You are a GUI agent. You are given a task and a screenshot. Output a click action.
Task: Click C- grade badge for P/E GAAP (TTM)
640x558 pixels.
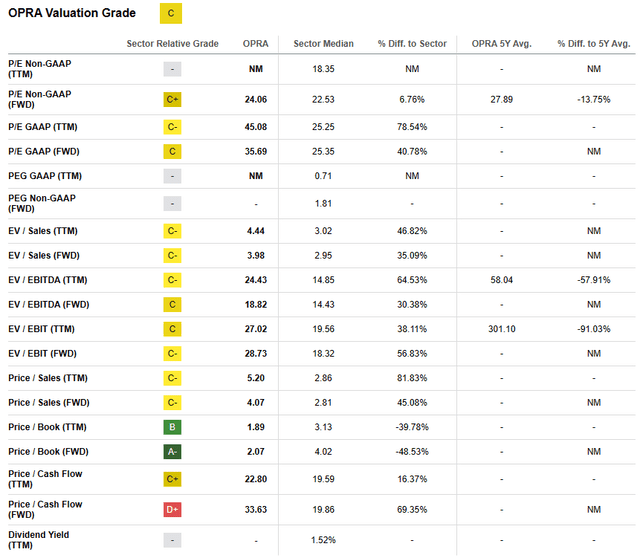pyautogui.click(x=172, y=127)
